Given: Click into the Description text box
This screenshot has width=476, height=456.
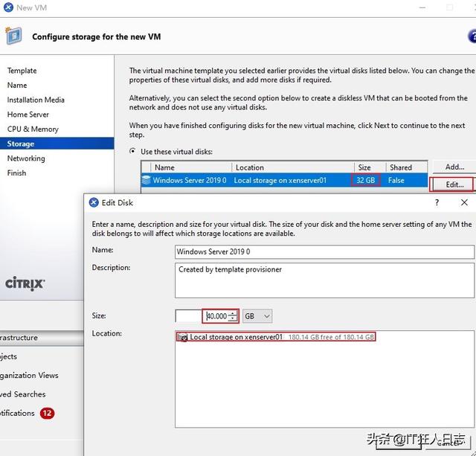Looking at the screenshot, I should click(x=324, y=280).
